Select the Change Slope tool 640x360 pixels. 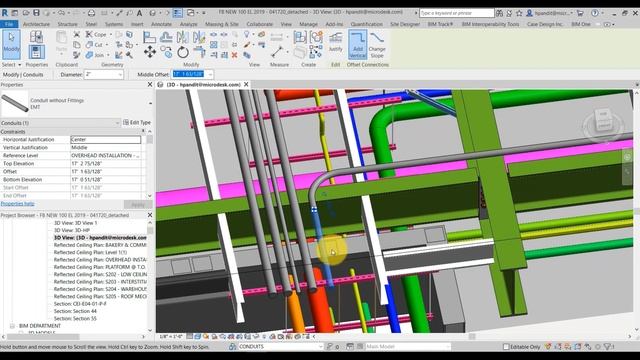(x=377, y=44)
